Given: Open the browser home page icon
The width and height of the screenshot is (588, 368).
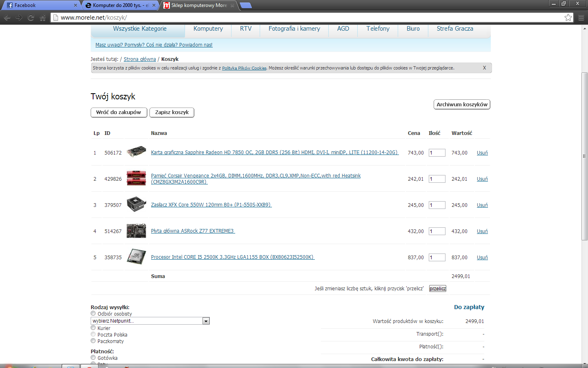Looking at the screenshot, I should point(42,18).
